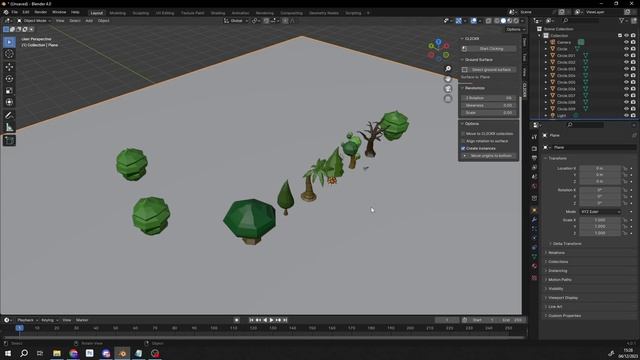Select the Add Cube tool
The image size is (640, 360).
(x=9, y=141)
